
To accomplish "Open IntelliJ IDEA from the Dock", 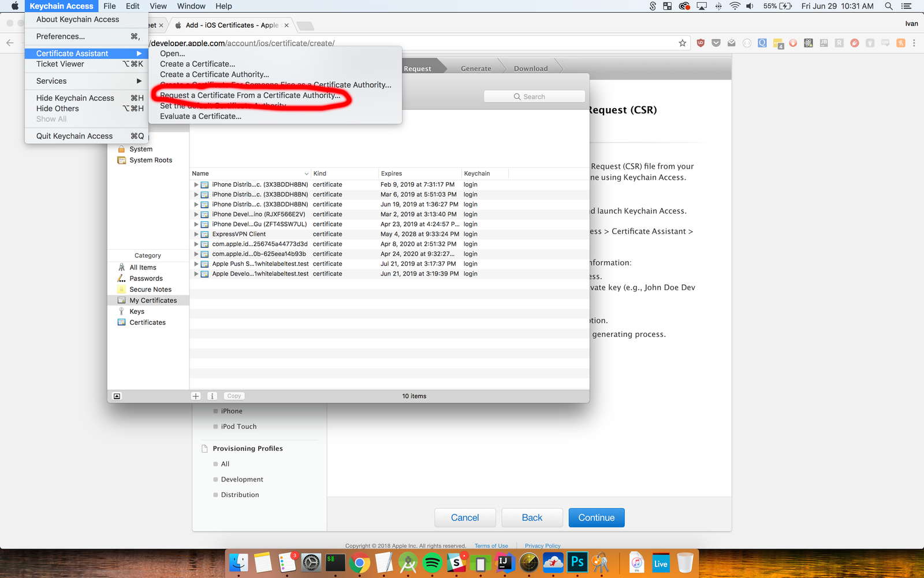I will [x=505, y=562].
